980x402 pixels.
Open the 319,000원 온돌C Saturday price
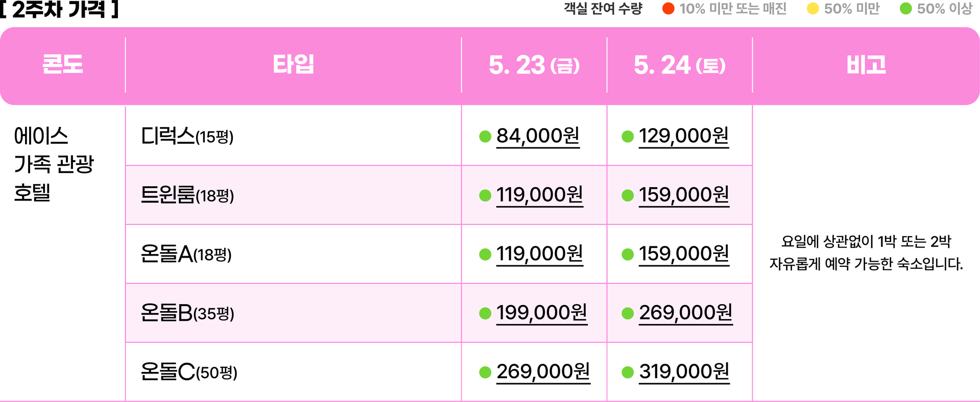point(684,372)
